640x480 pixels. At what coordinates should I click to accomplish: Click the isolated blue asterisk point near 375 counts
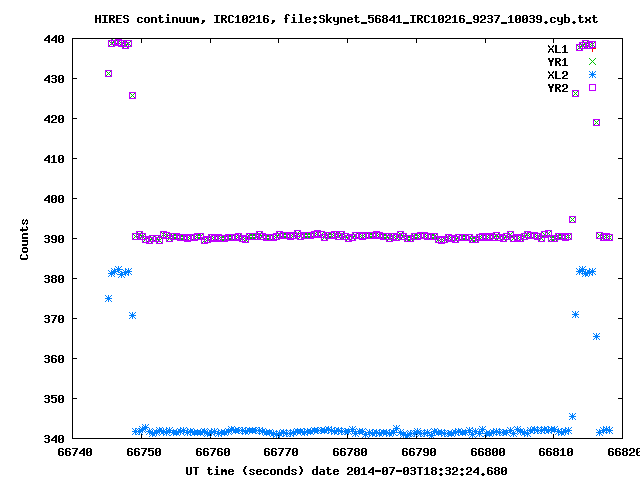point(108,298)
